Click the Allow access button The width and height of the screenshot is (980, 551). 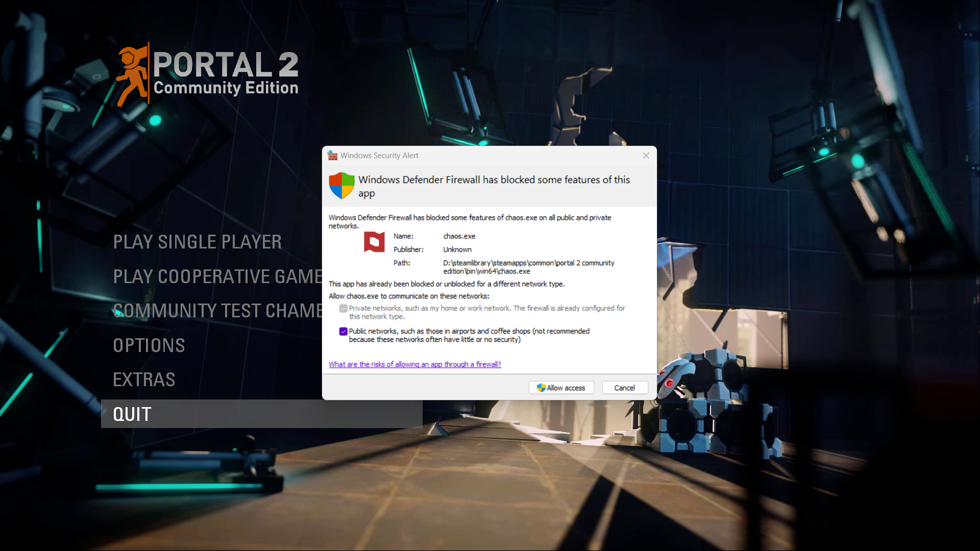coord(561,387)
